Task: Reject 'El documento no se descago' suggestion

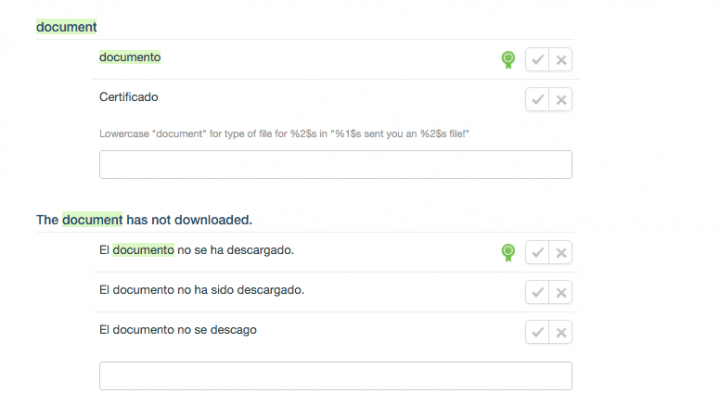Action: [561, 332]
